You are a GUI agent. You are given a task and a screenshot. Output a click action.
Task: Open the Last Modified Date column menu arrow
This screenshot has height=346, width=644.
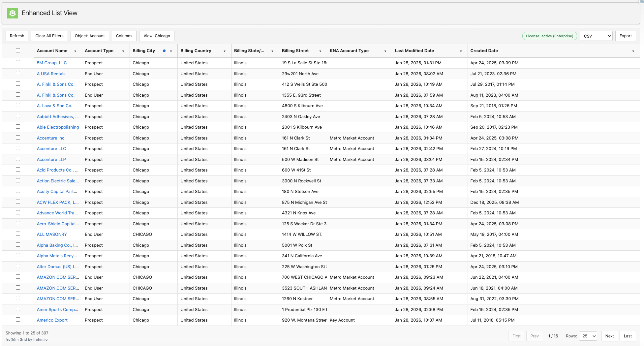(461, 51)
